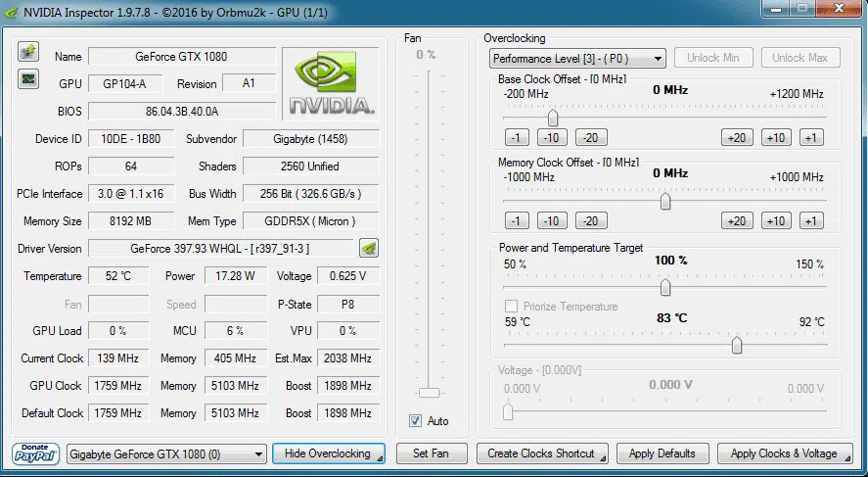Click the NVIDIA Inspector title bar icon
Image resolution: width=868 pixels, height=477 pixels.
click(11, 12)
